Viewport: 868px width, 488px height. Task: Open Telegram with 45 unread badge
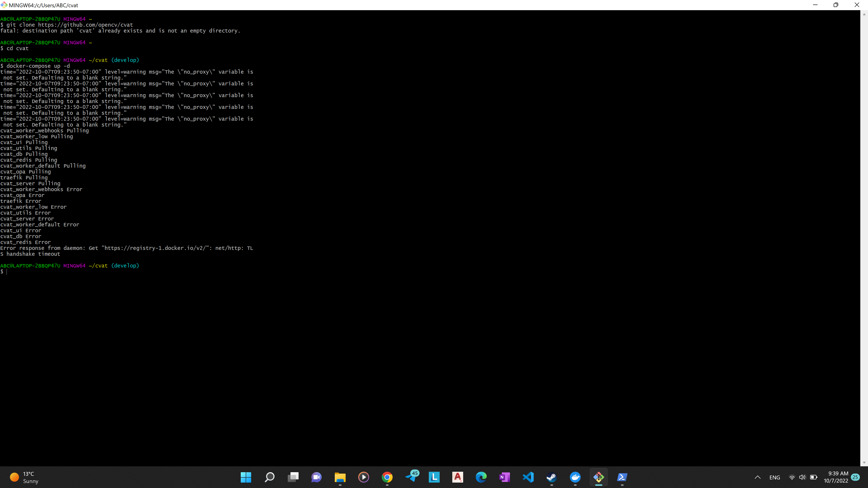point(411,477)
